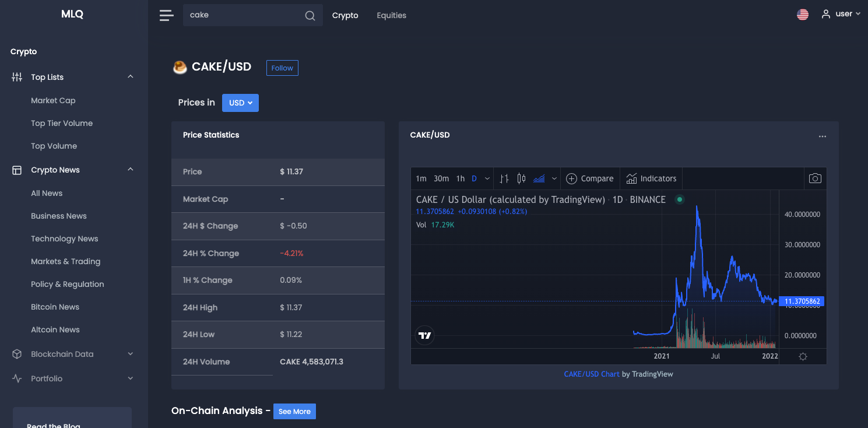The width and height of the screenshot is (868, 428).
Task: Click the 1H % Change value 0.09%
Action: coord(291,280)
